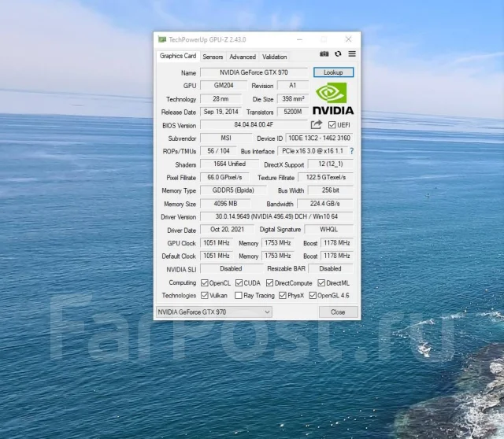Click the Die Size value 398 mm²
The image size is (504, 439).
click(x=293, y=99)
